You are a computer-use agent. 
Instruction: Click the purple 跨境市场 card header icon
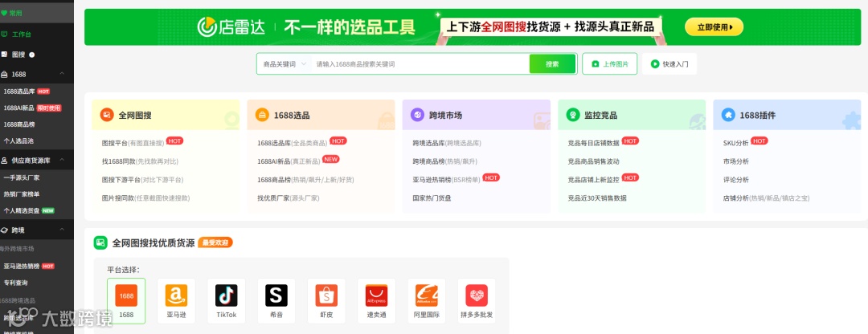click(417, 115)
